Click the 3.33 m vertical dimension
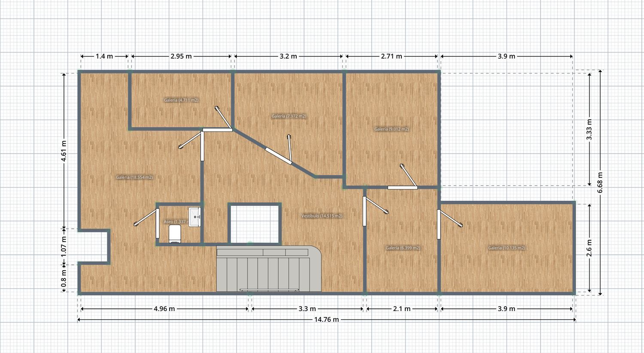Image resolution: width=644 pixels, height=353 pixels. pos(589,130)
